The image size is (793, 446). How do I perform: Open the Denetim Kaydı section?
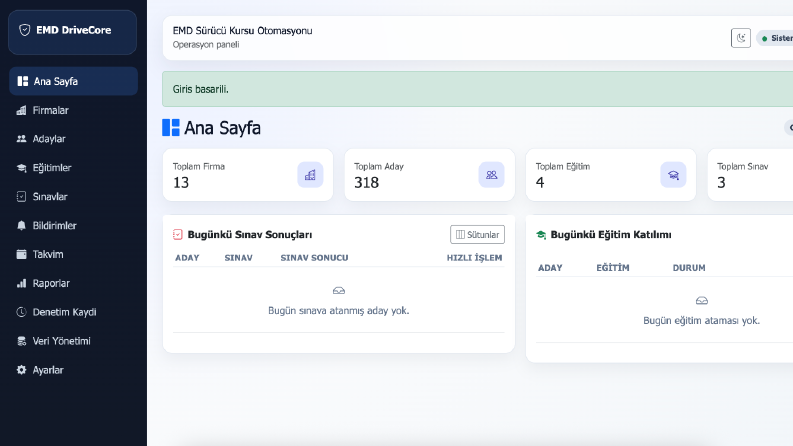pyautogui.click(x=73, y=312)
